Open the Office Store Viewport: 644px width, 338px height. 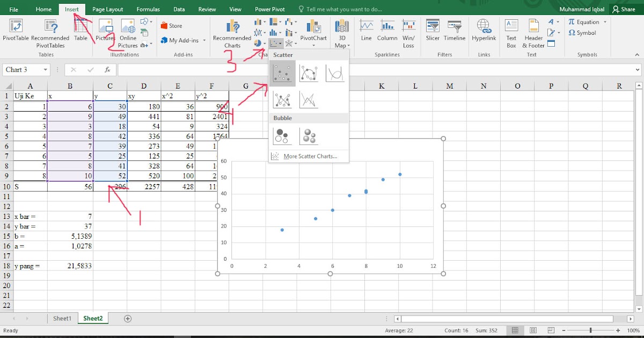tap(171, 26)
